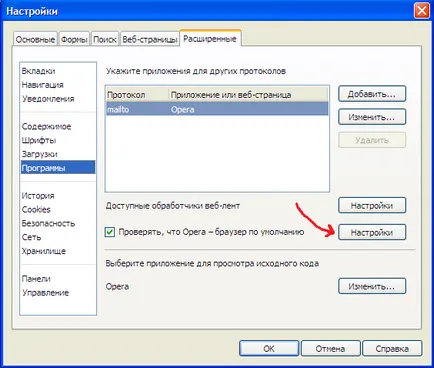This screenshot has height=368, width=434.
Task: Open История section in sidebar
Action: click(x=38, y=196)
